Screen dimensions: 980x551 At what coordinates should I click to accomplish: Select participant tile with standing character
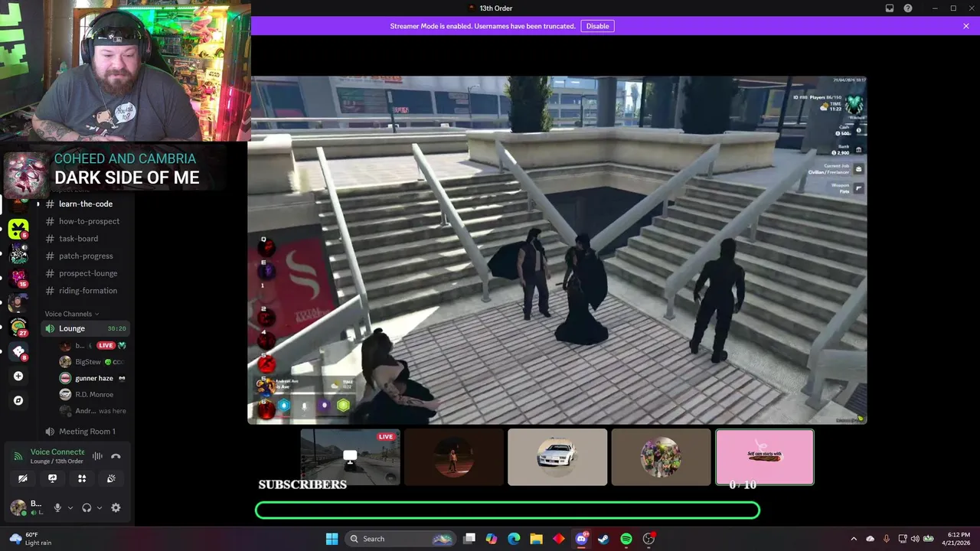pyautogui.click(x=454, y=457)
